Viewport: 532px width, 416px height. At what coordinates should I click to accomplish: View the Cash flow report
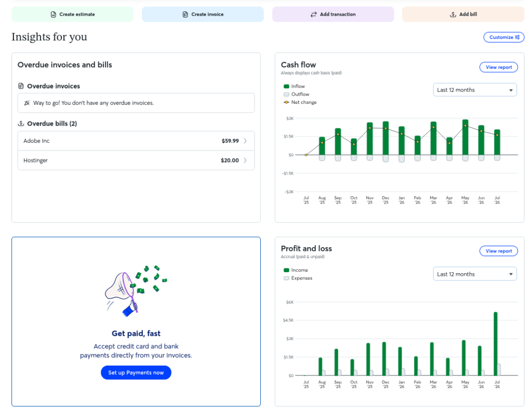[x=498, y=67]
